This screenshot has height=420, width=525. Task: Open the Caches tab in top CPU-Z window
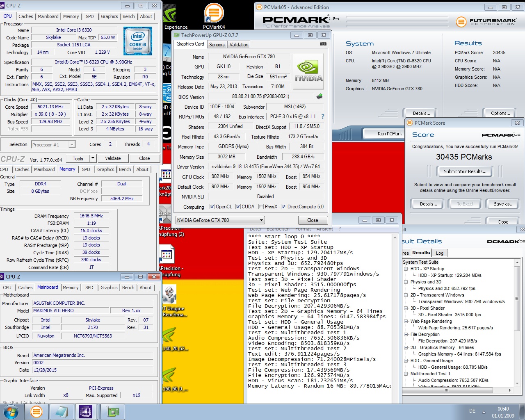tap(25, 16)
